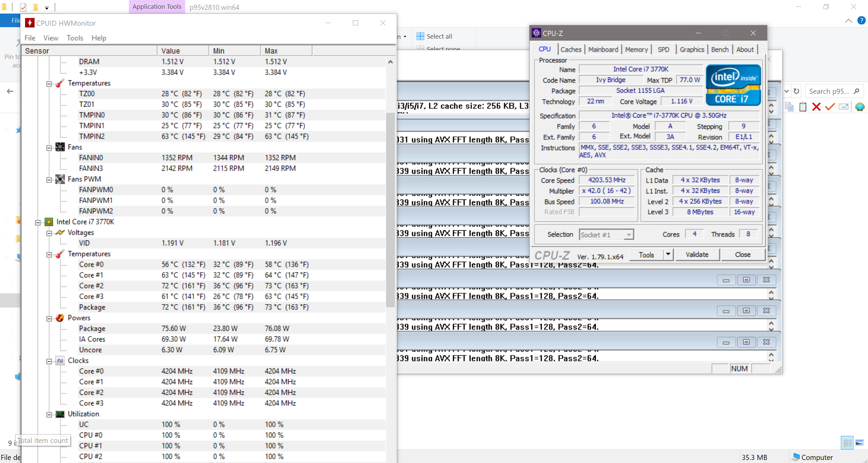Open the Help menu in HWMonitor

pos(99,38)
